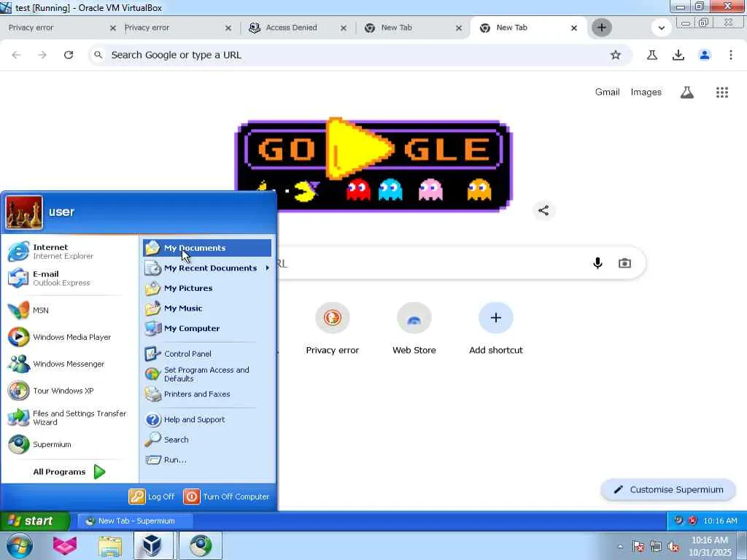Image resolution: width=747 pixels, height=560 pixels.
Task: Play the Pac-Man Google doodle
Action: [x=360, y=148]
